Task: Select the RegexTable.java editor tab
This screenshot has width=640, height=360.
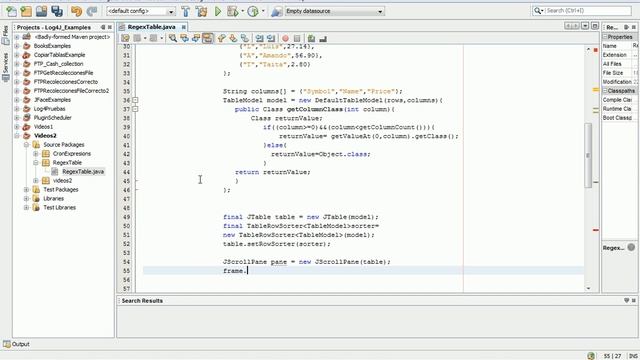Action: tap(151, 27)
